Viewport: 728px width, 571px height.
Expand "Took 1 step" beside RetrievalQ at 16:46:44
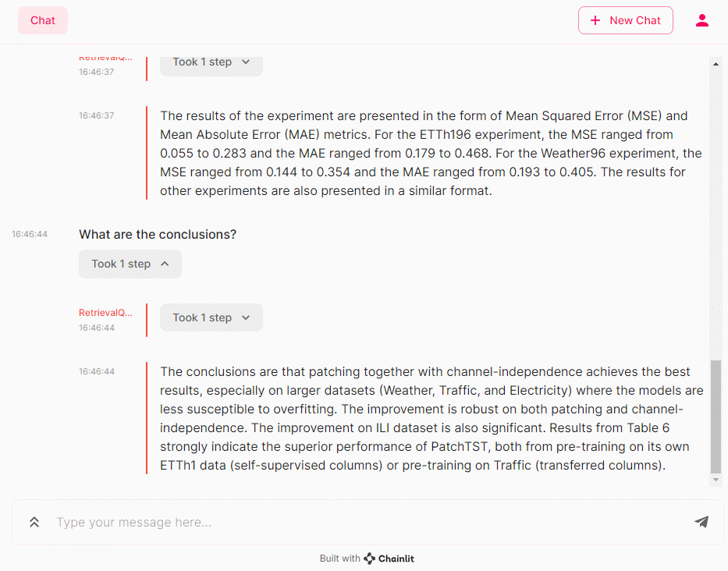click(211, 317)
